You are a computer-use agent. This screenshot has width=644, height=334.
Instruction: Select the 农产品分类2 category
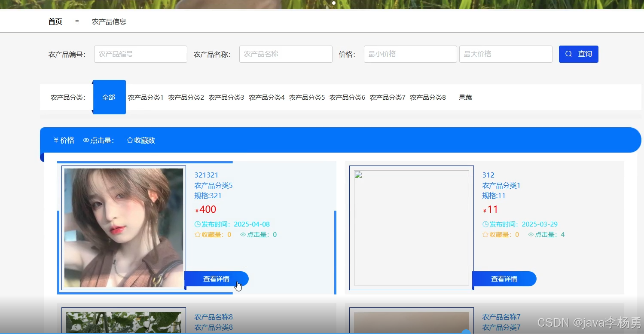click(x=186, y=98)
